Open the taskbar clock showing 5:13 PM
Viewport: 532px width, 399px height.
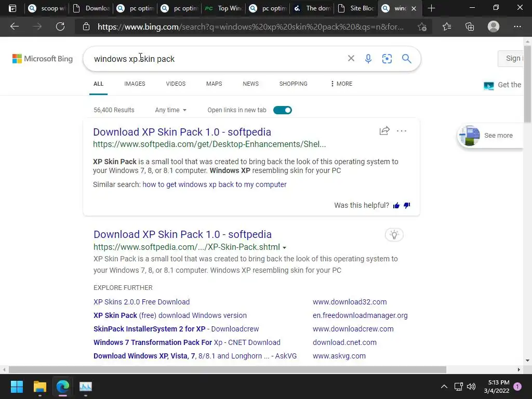(497, 387)
